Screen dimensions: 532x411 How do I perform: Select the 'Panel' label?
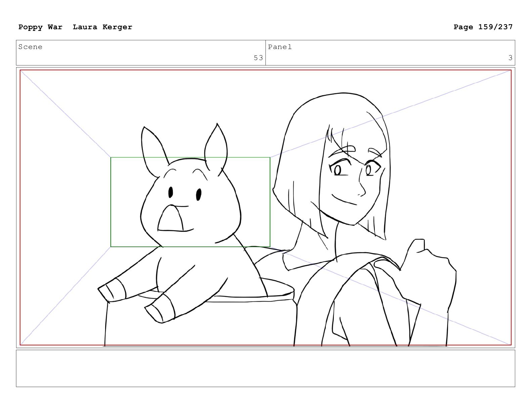pyautogui.click(x=280, y=47)
